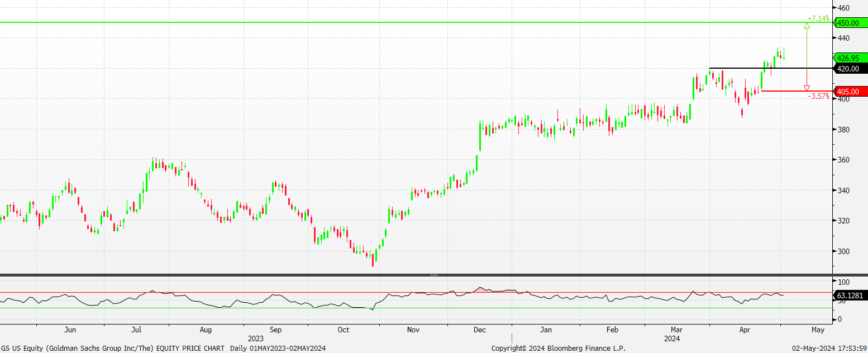Click the -3.57% annotation label
This screenshot has width=868, height=353.
[818, 96]
